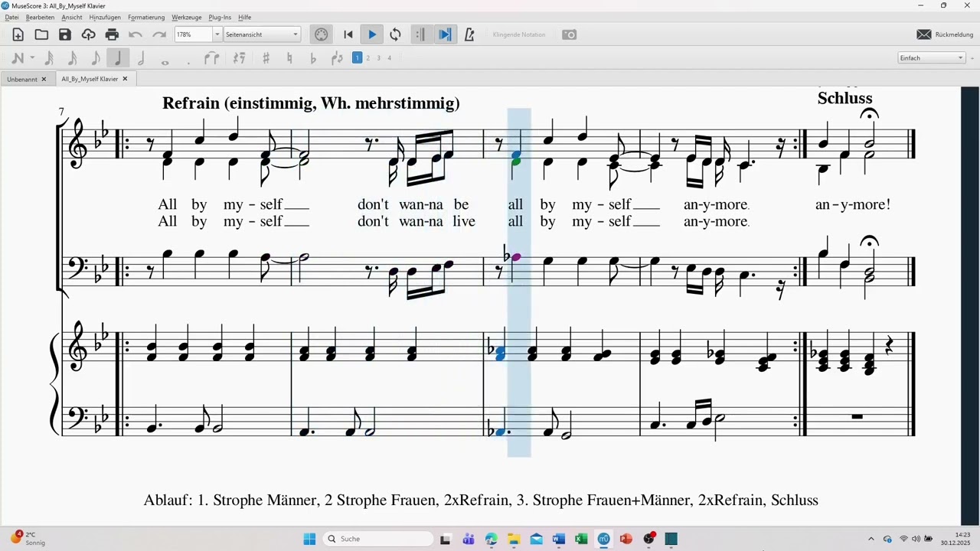Viewport: 980px width, 551px height.
Task: Toggle play repeats option
Action: [420, 34]
